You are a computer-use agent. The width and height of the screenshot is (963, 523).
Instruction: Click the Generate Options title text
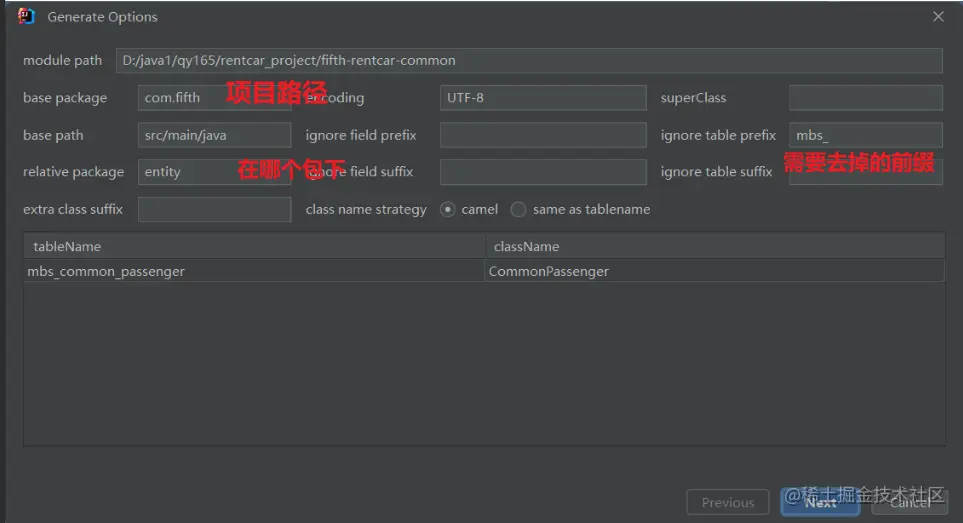(103, 17)
